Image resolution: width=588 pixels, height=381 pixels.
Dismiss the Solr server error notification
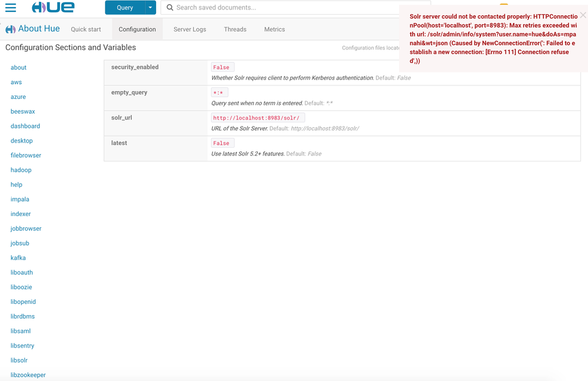[582, 15]
